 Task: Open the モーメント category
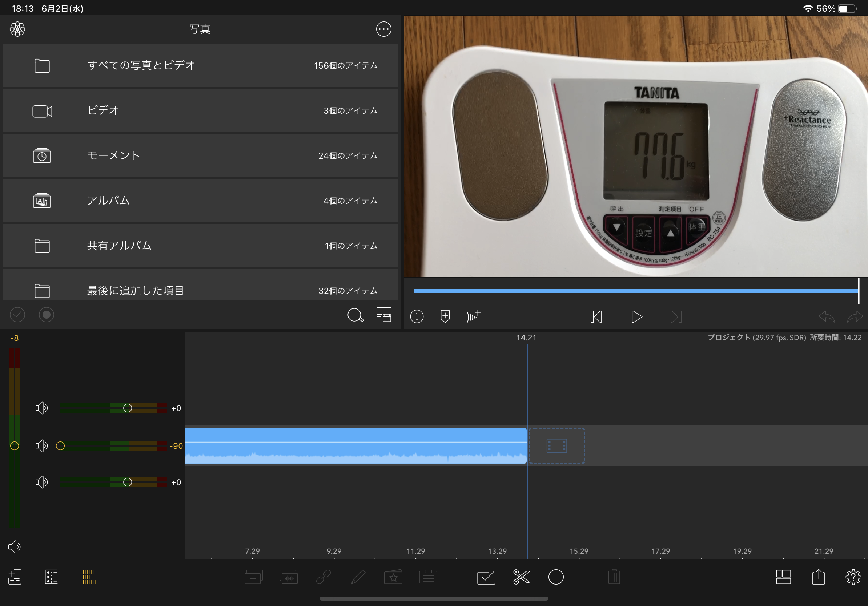pyautogui.click(x=200, y=155)
